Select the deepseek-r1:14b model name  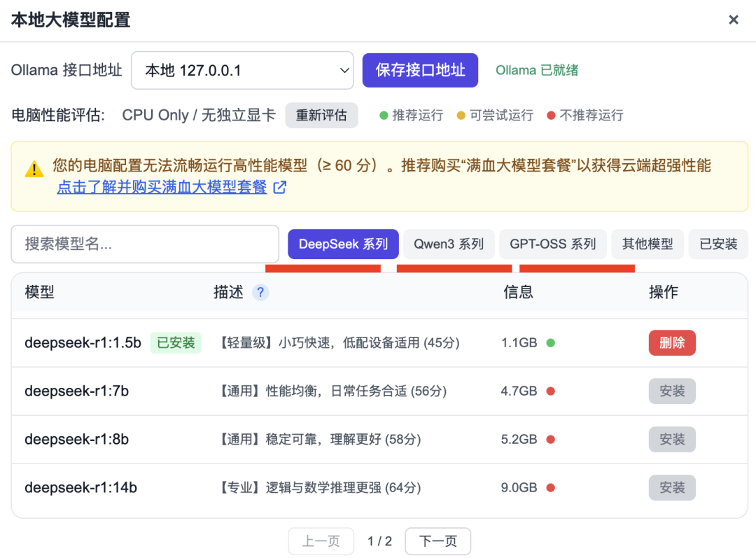click(81, 487)
